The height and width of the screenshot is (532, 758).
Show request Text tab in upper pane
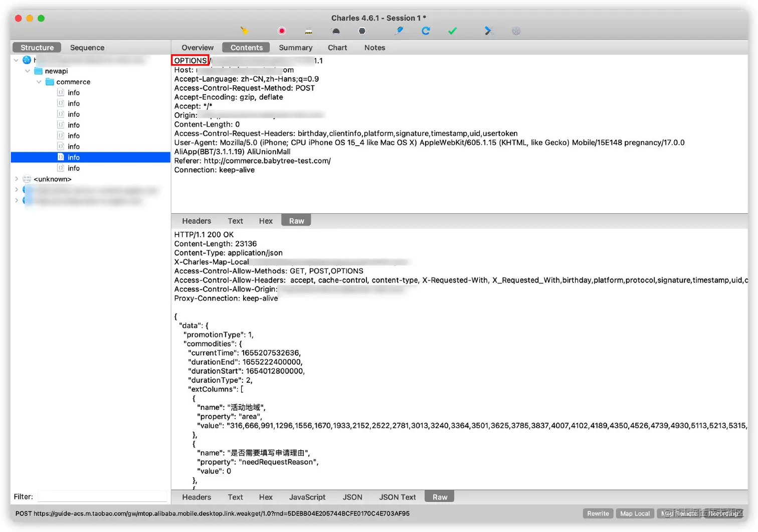coord(235,221)
